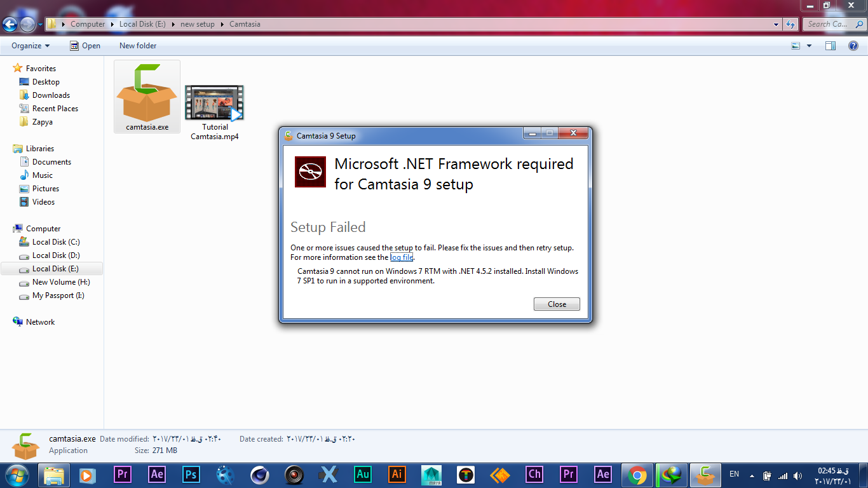Launch Cinema 4D from the taskbar
The image size is (868, 488).
point(259,475)
